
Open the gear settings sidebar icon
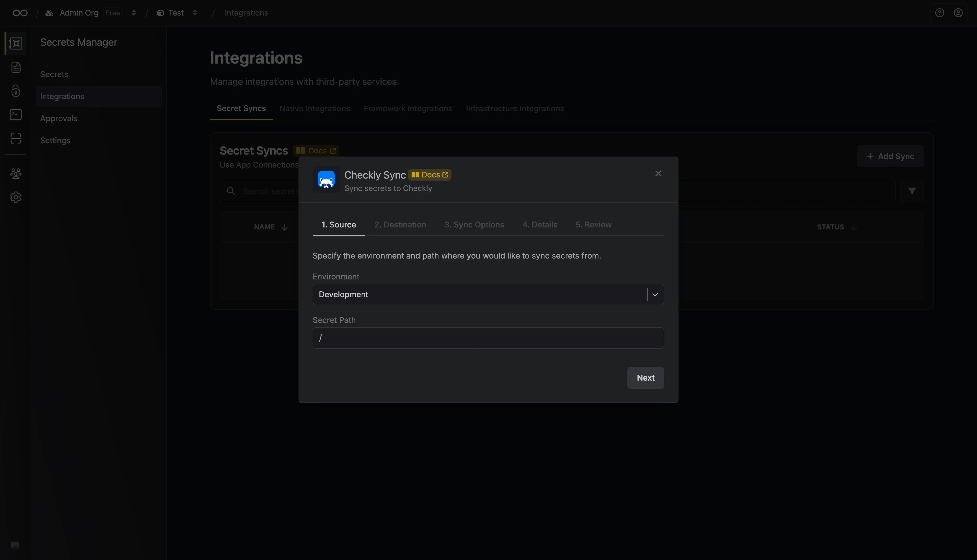[16, 197]
